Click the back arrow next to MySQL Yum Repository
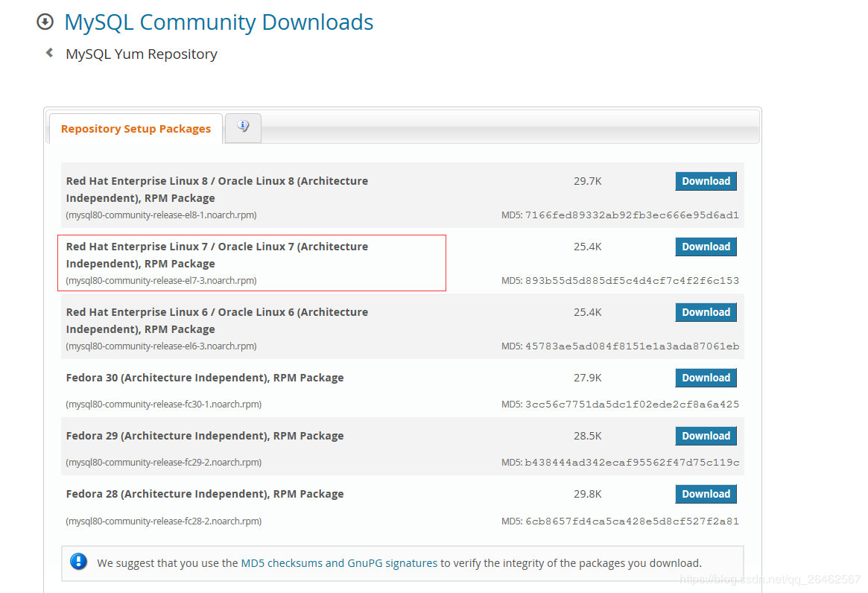868x593 pixels. click(x=49, y=53)
